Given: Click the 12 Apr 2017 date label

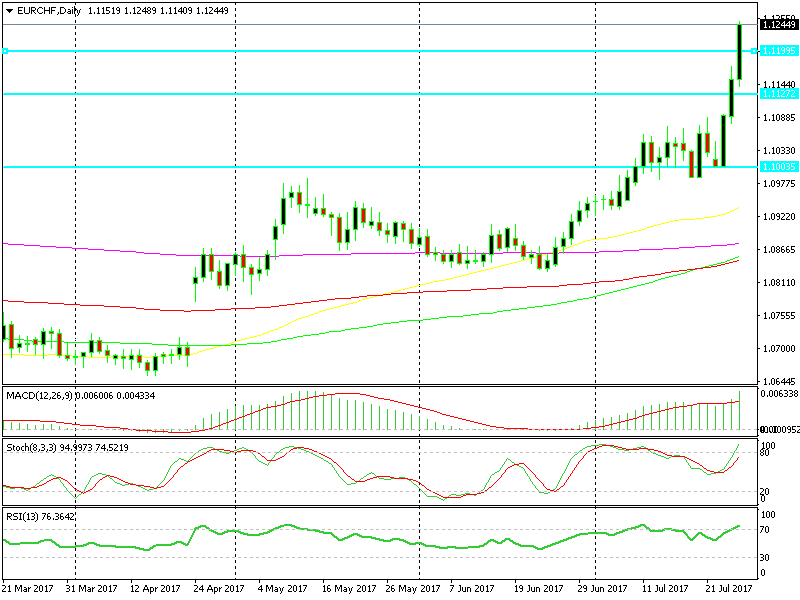Looking at the screenshot, I should [x=155, y=589].
